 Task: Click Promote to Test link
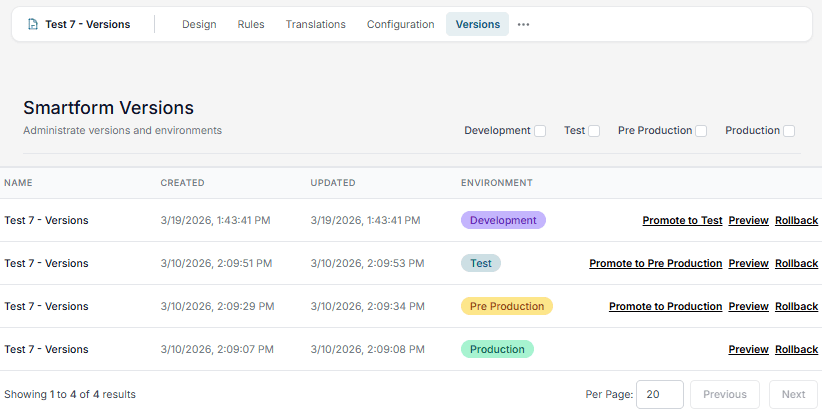[683, 220]
